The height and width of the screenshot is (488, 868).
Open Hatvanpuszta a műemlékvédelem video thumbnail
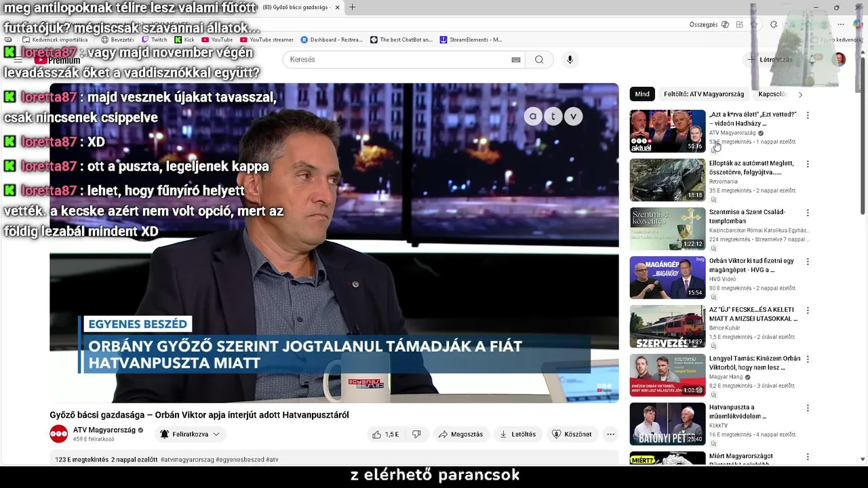click(667, 424)
